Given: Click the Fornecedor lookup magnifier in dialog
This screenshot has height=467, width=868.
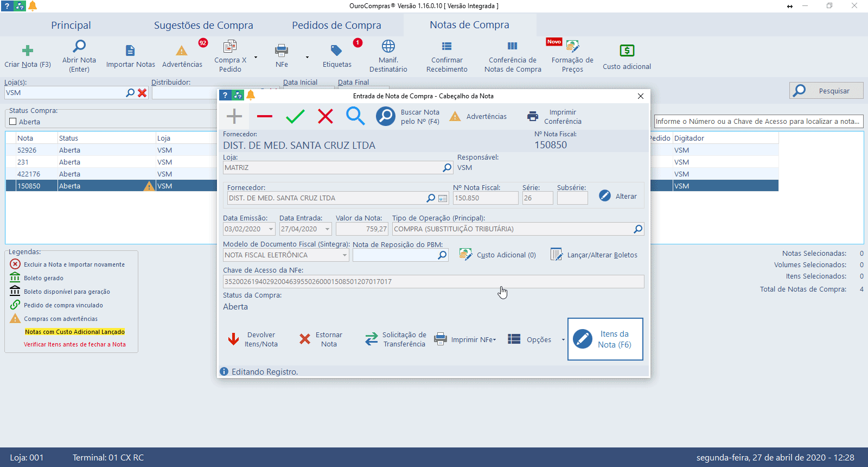Looking at the screenshot, I should click(x=431, y=198).
